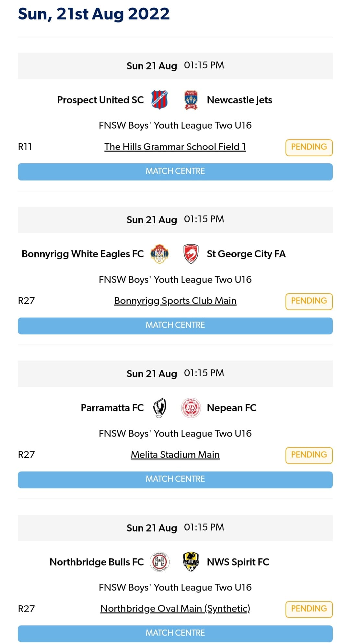The image size is (350, 644).
Task: Click the Prospect United SC club logo
Action: (159, 100)
